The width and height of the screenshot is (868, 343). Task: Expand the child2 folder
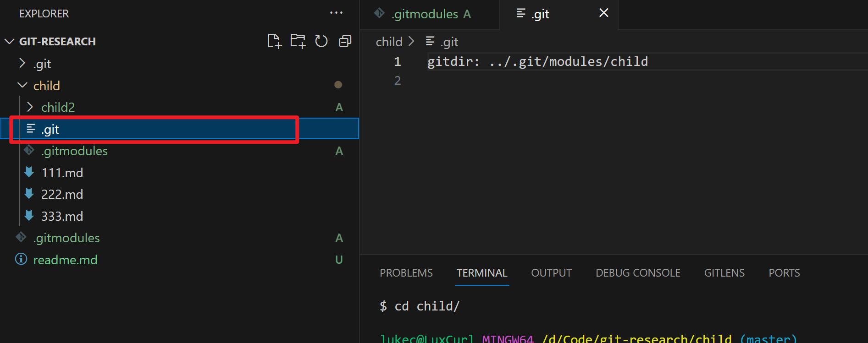(58, 107)
